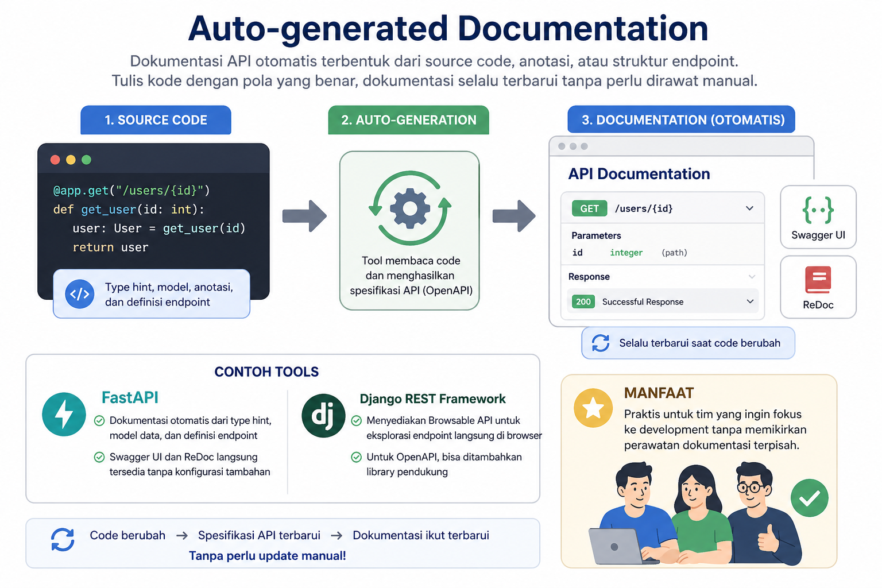Click the @app.get("/users/{id}") code line

pyautogui.click(x=131, y=191)
